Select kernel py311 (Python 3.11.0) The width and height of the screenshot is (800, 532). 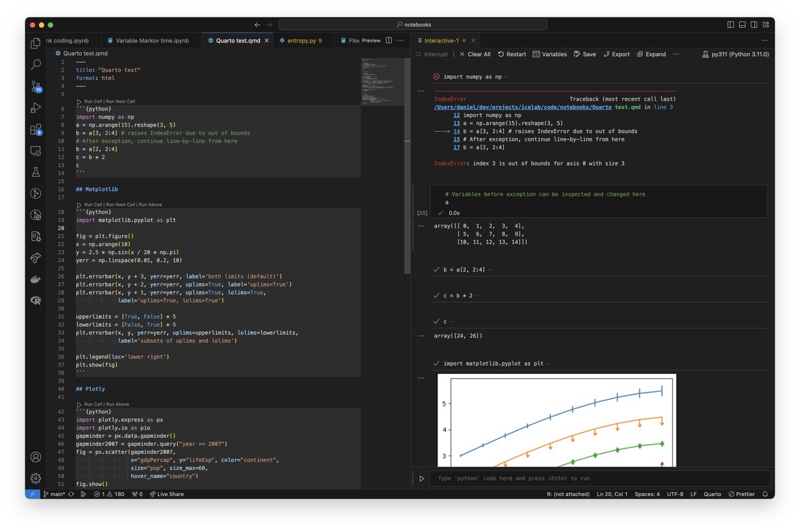tap(736, 54)
